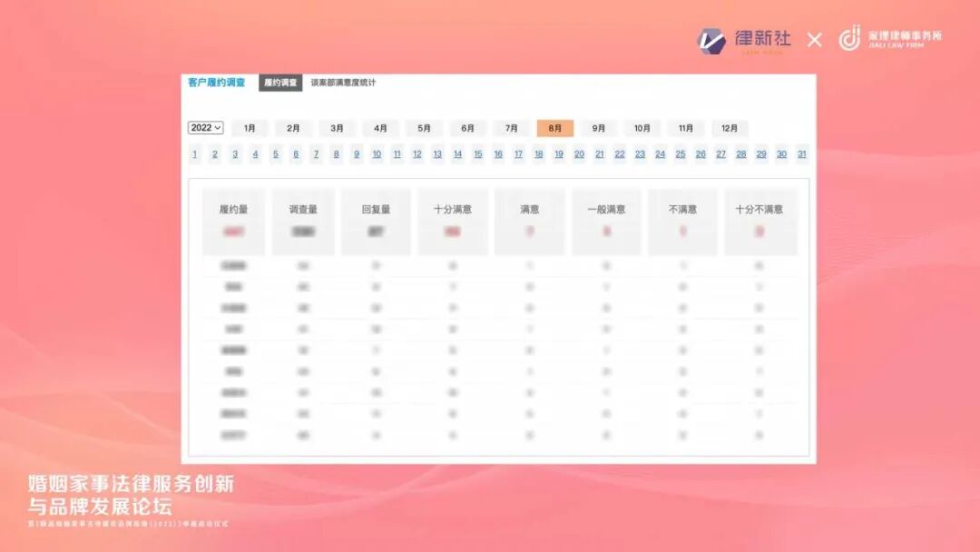Open day 9 link
Screen dimensions: 980x552
tap(357, 153)
